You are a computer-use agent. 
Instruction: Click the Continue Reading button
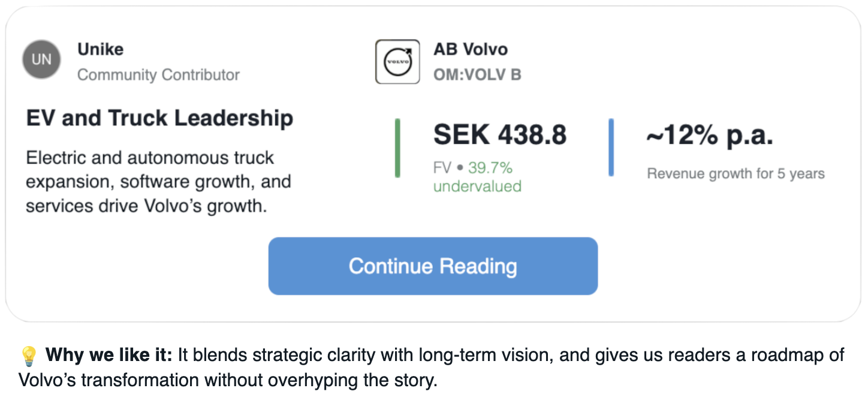pos(433,266)
